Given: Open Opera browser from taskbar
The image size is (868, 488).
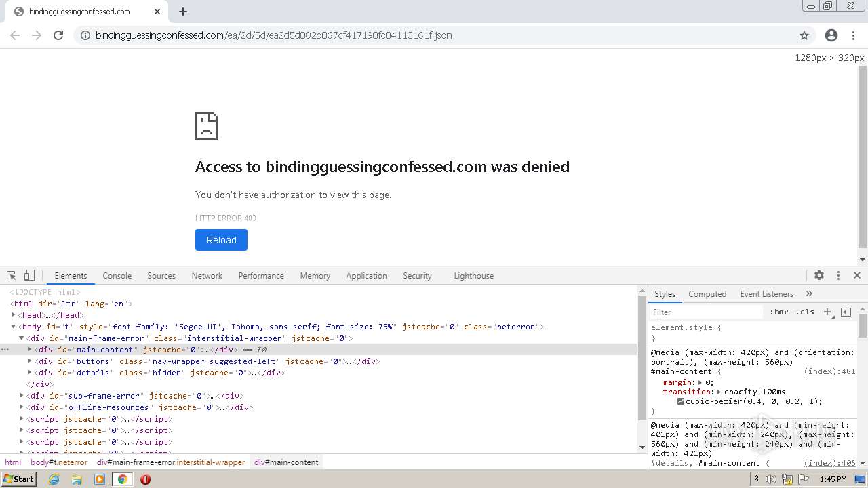Looking at the screenshot, I should pos(145,479).
